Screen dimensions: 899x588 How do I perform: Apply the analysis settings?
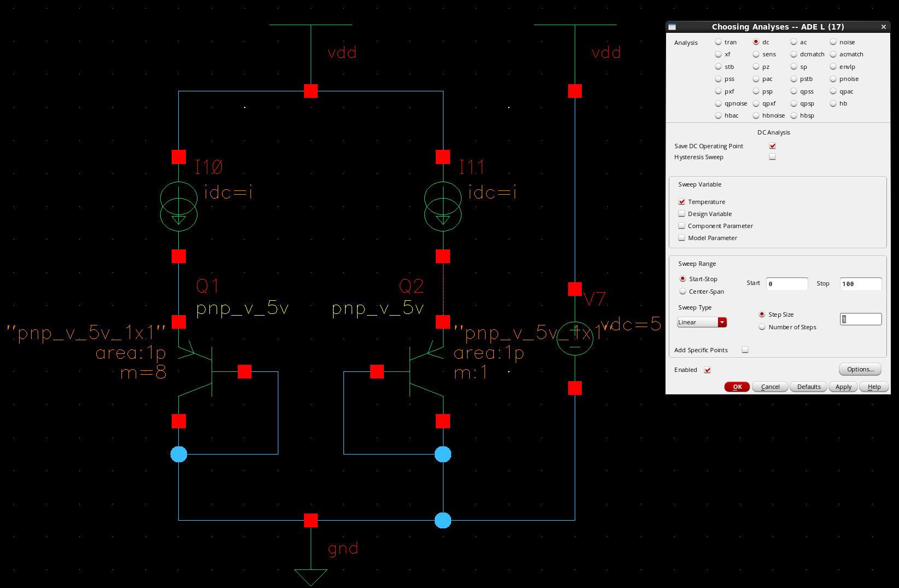tap(843, 387)
